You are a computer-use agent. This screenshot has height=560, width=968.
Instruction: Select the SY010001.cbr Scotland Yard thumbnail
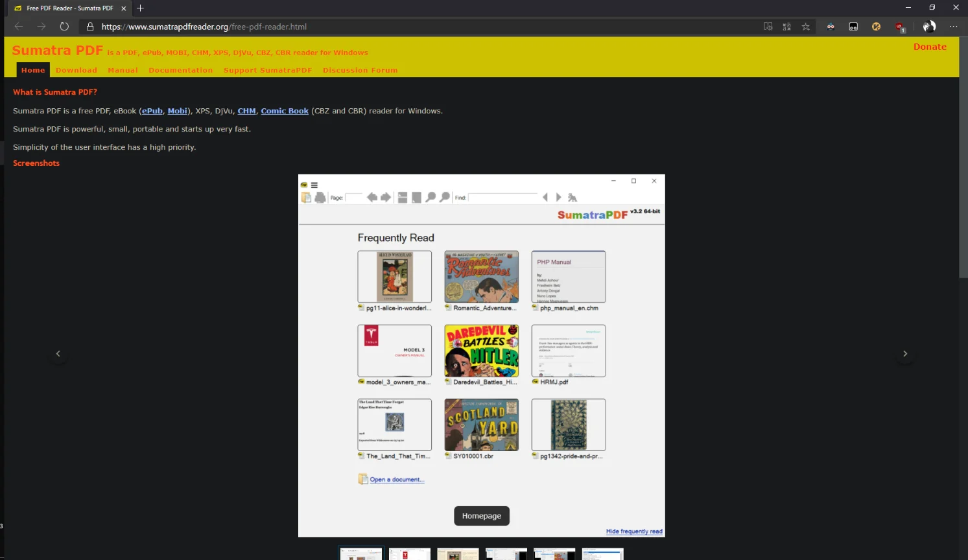[x=482, y=425]
